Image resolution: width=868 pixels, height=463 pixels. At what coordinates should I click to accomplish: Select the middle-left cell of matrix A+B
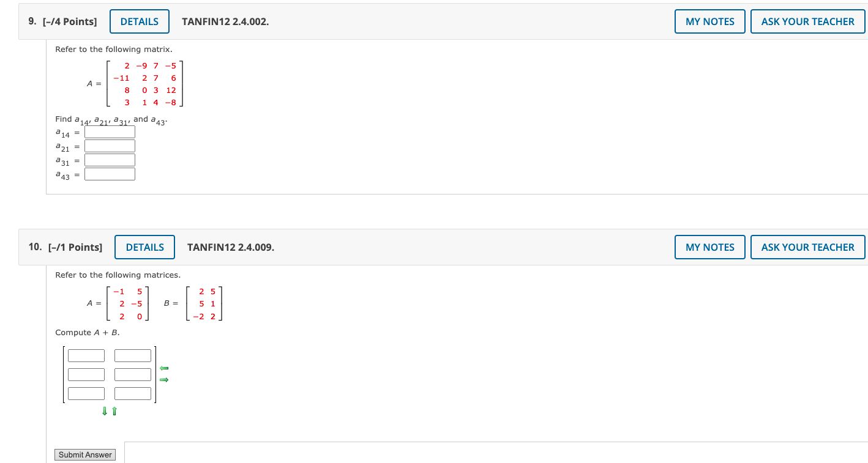(86, 374)
